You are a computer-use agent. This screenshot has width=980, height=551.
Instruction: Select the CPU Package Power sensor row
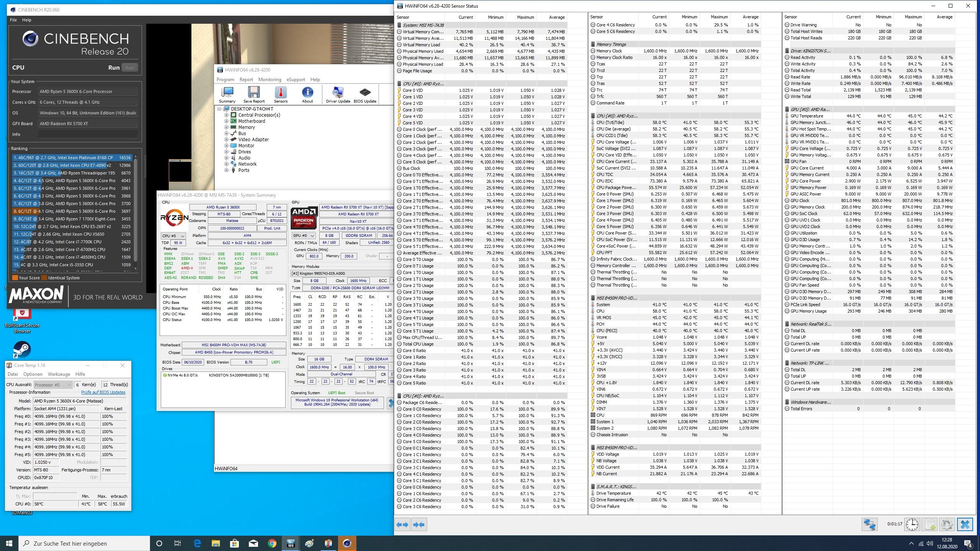[x=675, y=187]
